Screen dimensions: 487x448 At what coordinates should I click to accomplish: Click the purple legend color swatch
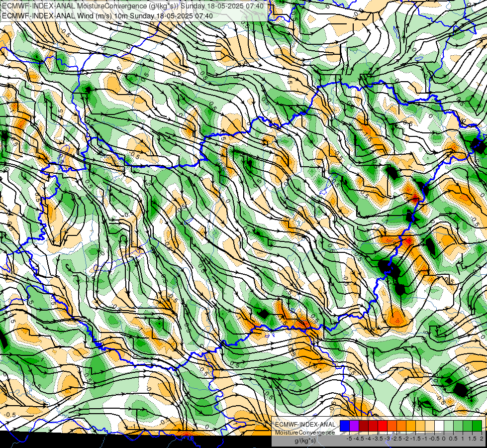pyautogui.click(x=354, y=426)
